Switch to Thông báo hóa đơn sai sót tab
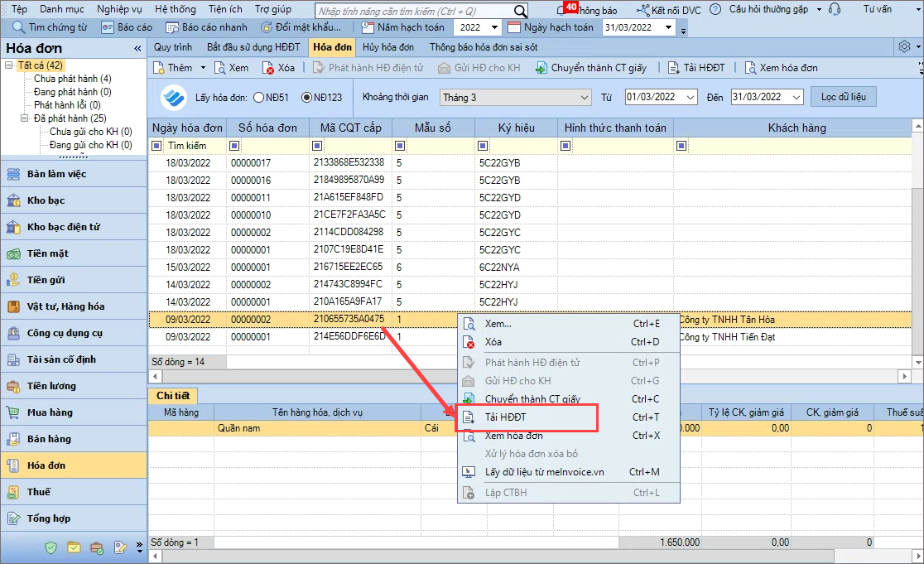 pos(484,47)
